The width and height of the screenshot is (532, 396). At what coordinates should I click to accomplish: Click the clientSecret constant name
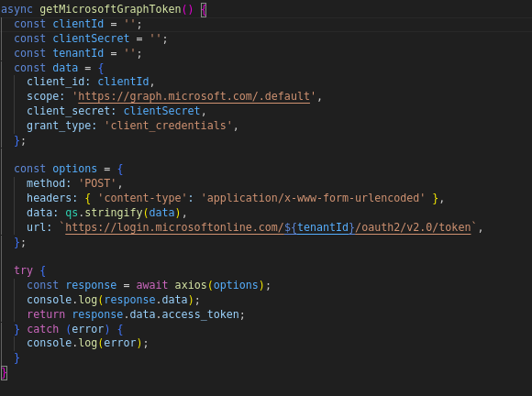pyautogui.click(x=91, y=38)
